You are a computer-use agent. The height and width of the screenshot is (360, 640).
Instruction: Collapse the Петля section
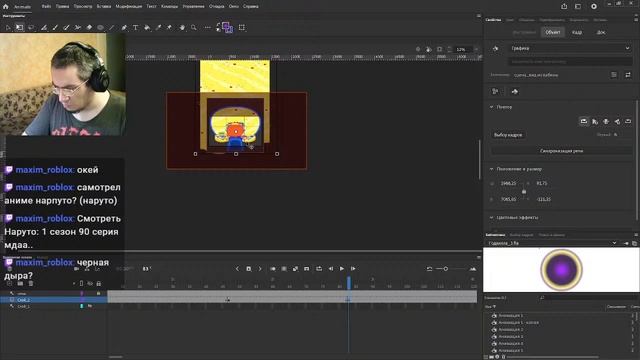click(x=491, y=107)
